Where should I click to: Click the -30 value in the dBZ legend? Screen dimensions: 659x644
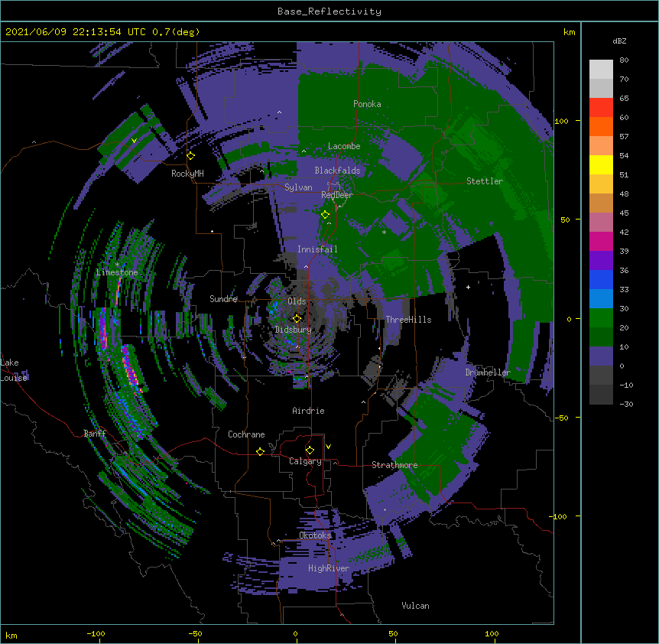(626, 404)
